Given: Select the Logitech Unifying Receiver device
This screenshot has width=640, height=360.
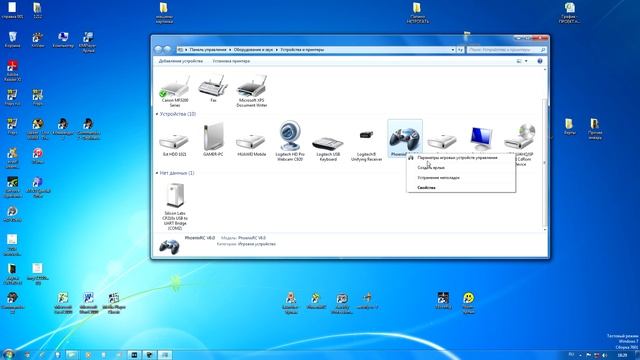Looking at the screenshot, I should [367, 144].
